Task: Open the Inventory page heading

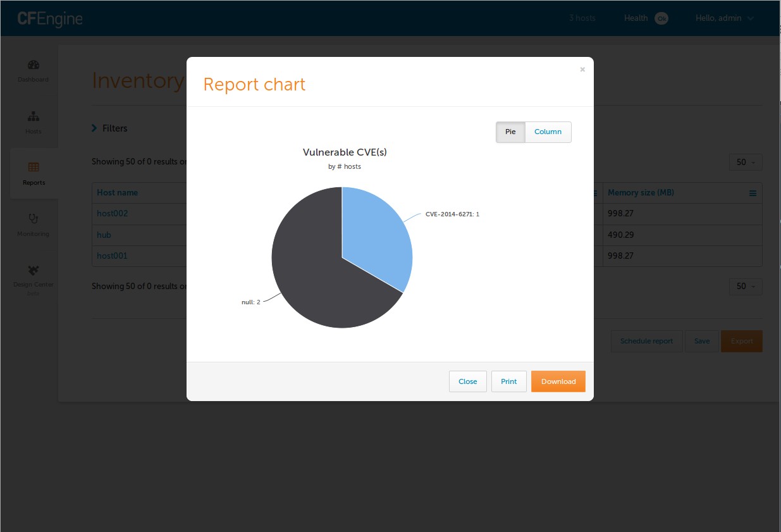Action: pyautogui.click(x=137, y=80)
